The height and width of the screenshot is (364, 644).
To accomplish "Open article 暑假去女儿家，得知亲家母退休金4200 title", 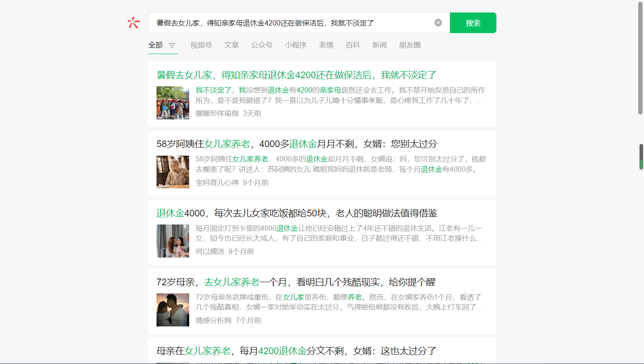I will (x=297, y=75).
